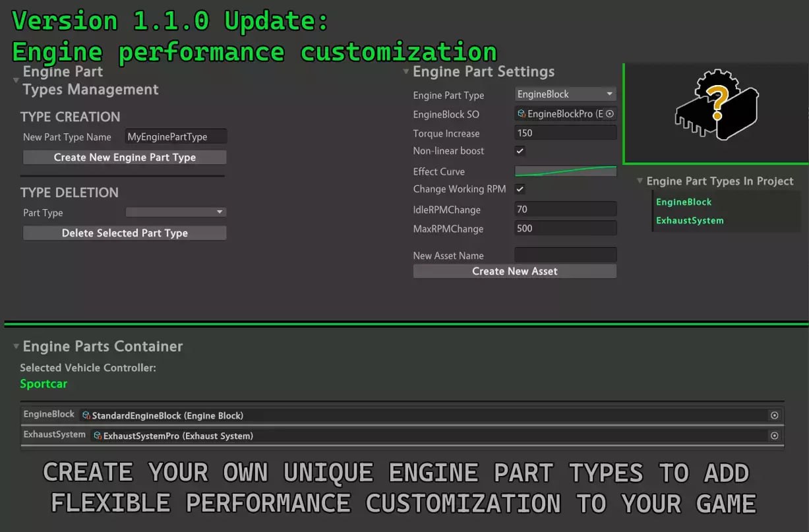Open the Effect Curve editor

565,171
